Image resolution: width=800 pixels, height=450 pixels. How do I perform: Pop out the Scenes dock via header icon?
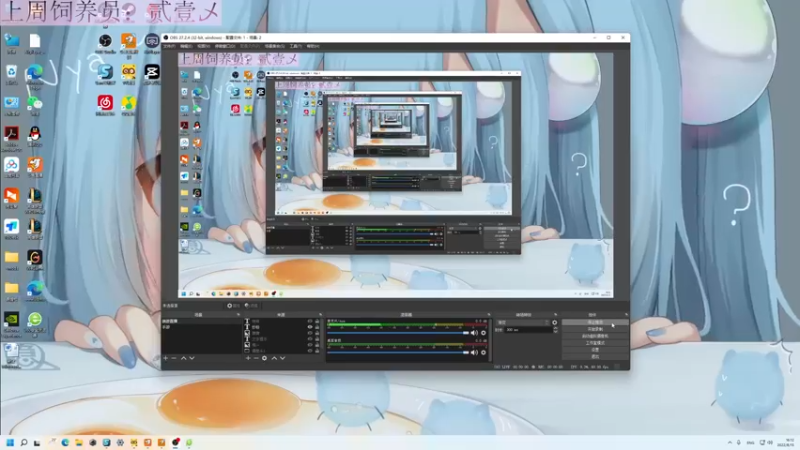tap(238, 315)
